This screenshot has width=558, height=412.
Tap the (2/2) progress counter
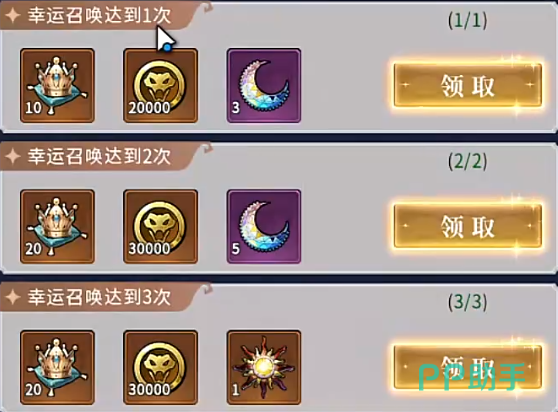(x=467, y=161)
